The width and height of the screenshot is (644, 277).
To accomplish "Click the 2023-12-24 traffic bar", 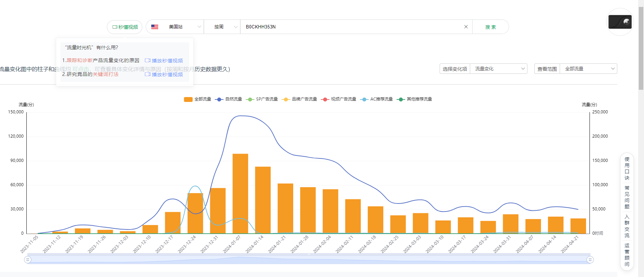I will pos(195,213).
